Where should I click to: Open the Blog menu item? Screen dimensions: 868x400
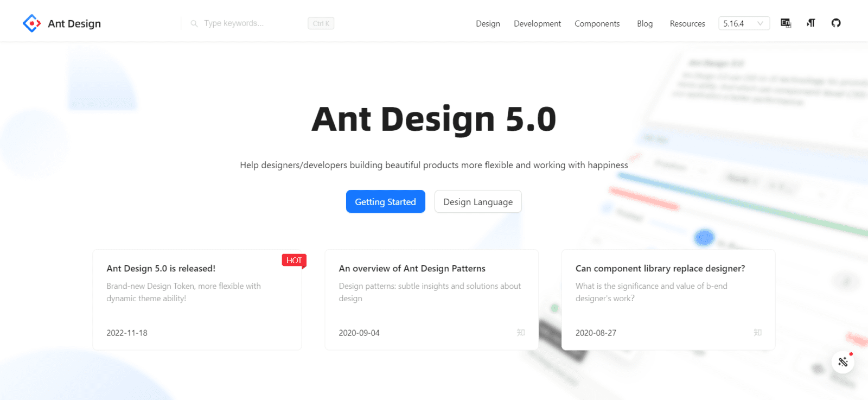pyautogui.click(x=644, y=23)
